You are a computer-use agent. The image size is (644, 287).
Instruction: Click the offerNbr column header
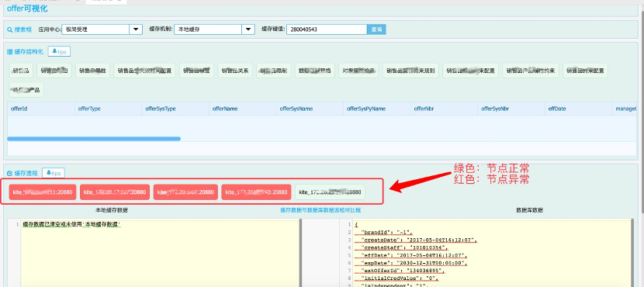[445, 109]
